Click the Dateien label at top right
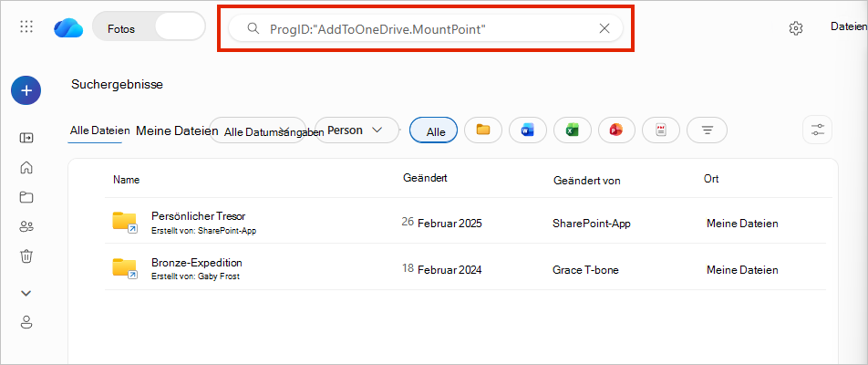The width and height of the screenshot is (868, 365). tap(848, 26)
